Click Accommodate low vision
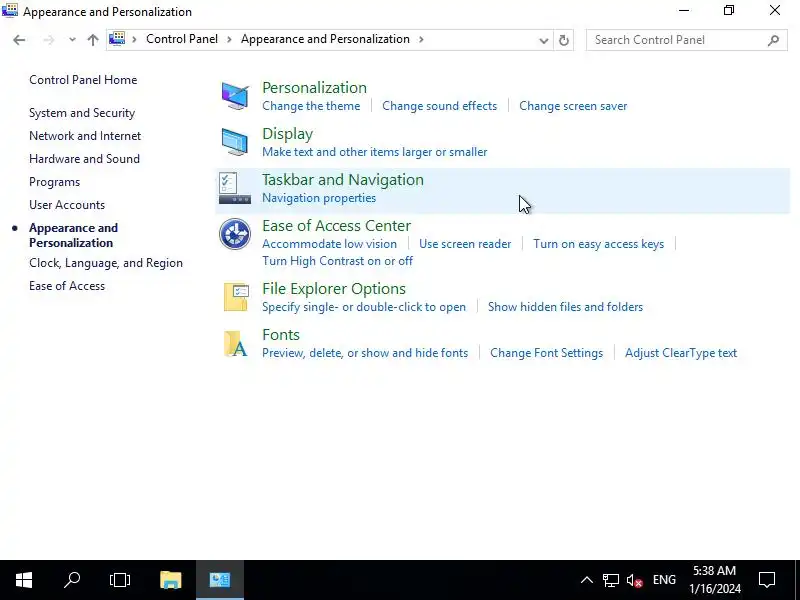The height and width of the screenshot is (600, 800). click(330, 244)
